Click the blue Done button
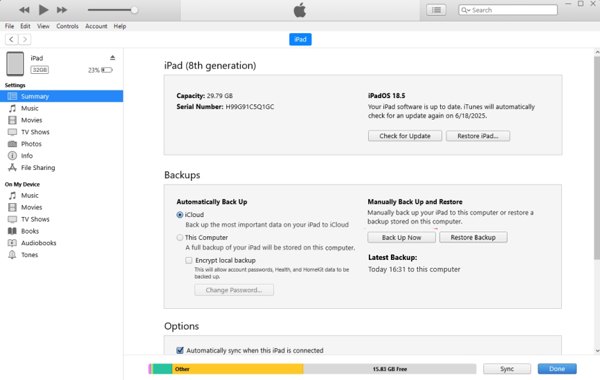This screenshot has height=380, width=600. (x=557, y=369)
